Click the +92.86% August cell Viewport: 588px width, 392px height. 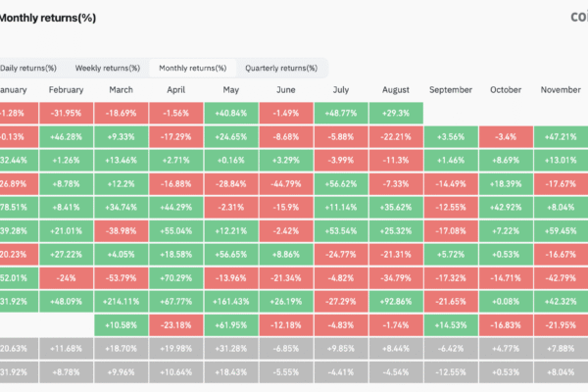pyautogui.click(x=397, y=300)
